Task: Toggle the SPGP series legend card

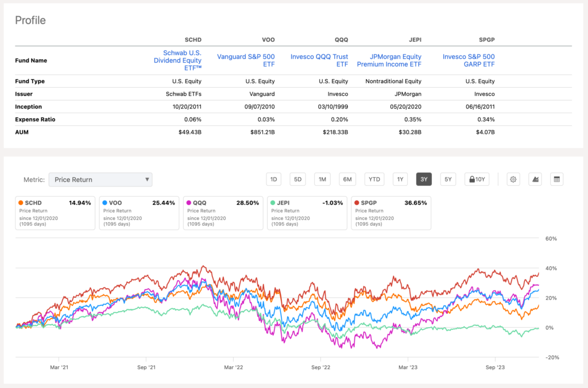Action: 391,213
